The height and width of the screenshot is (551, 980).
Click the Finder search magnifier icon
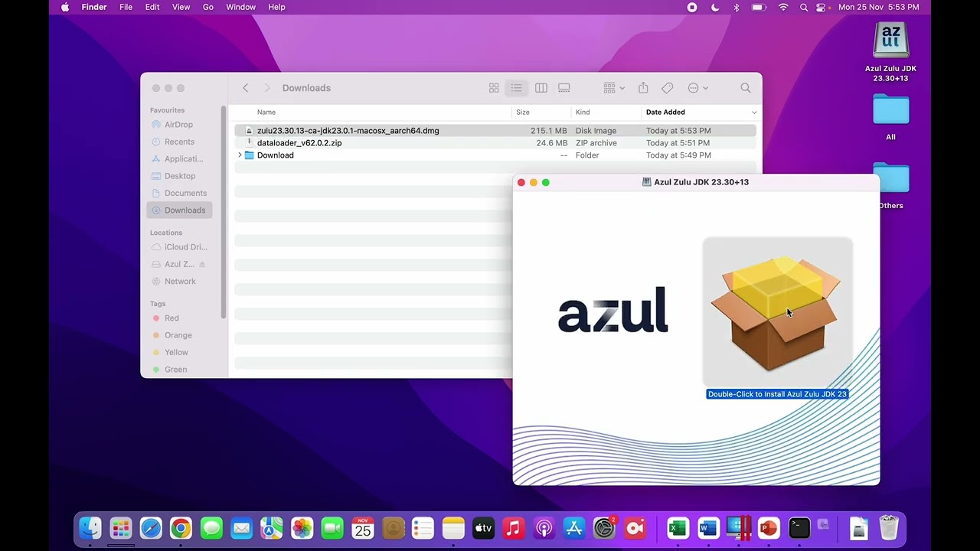pyautogui.click(x=746, y=88)
